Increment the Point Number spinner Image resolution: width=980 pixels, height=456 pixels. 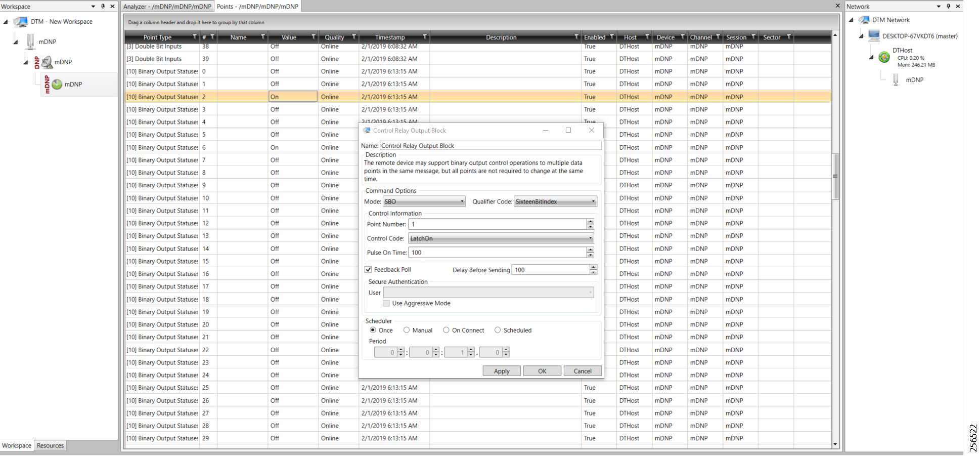[590, 221]
